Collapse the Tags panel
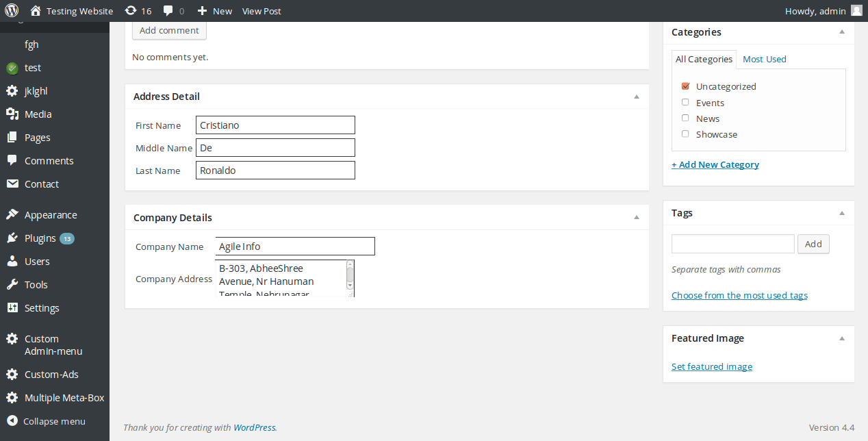The height and width of the screenshot is (441, 868). coord(842,213)
